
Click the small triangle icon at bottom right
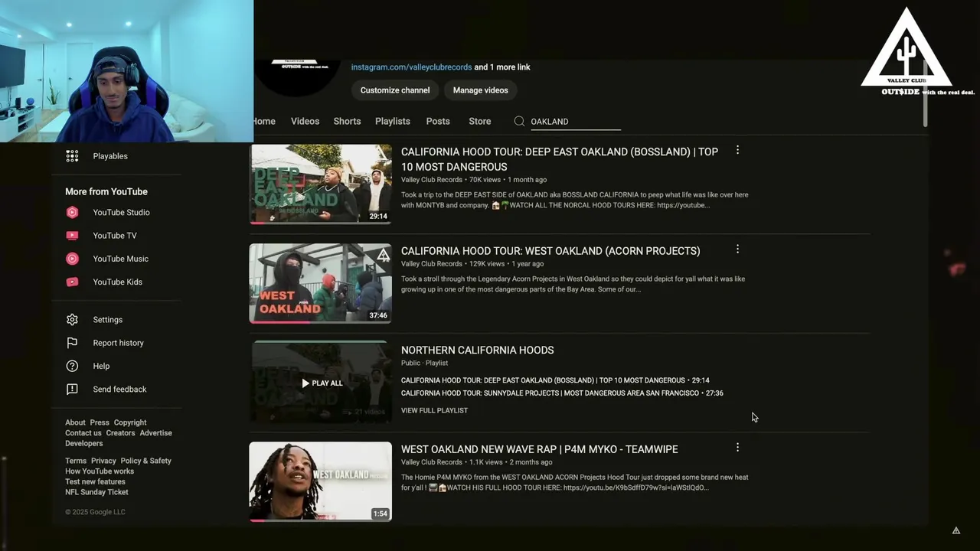(956, 530)
